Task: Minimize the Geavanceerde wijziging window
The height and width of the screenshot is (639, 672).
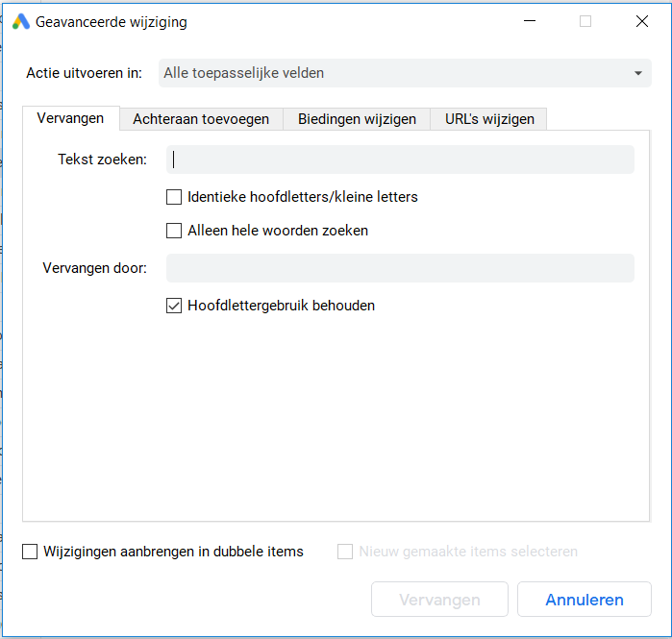Action: tap(530, 21)
